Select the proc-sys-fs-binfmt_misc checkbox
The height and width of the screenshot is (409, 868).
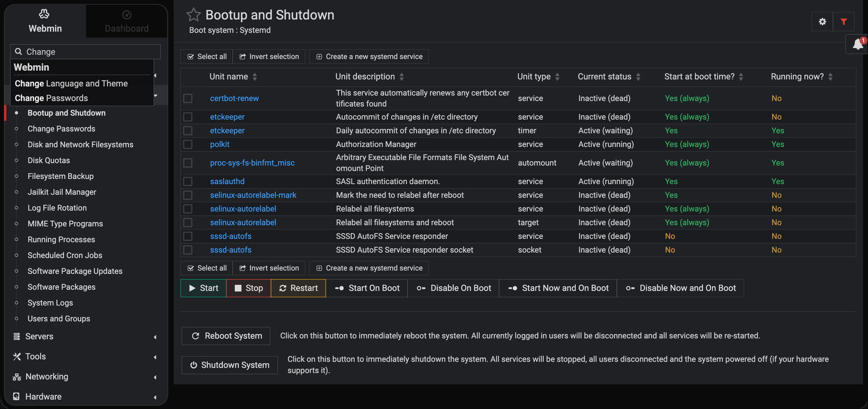[188, 163]
